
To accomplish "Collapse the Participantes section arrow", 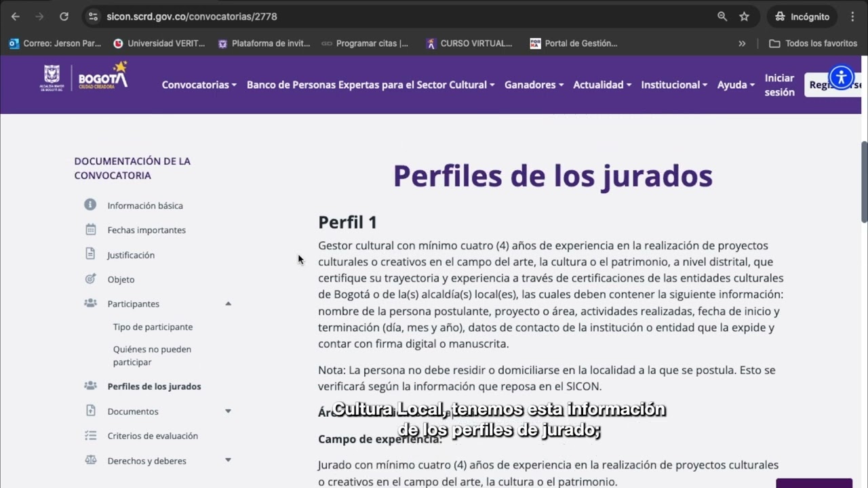I will 229,304.
